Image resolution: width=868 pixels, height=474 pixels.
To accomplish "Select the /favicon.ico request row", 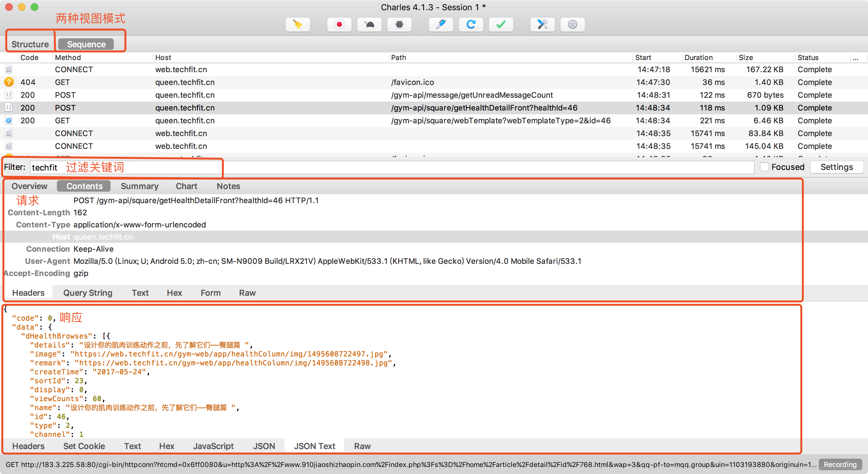I will coord(434,82).
